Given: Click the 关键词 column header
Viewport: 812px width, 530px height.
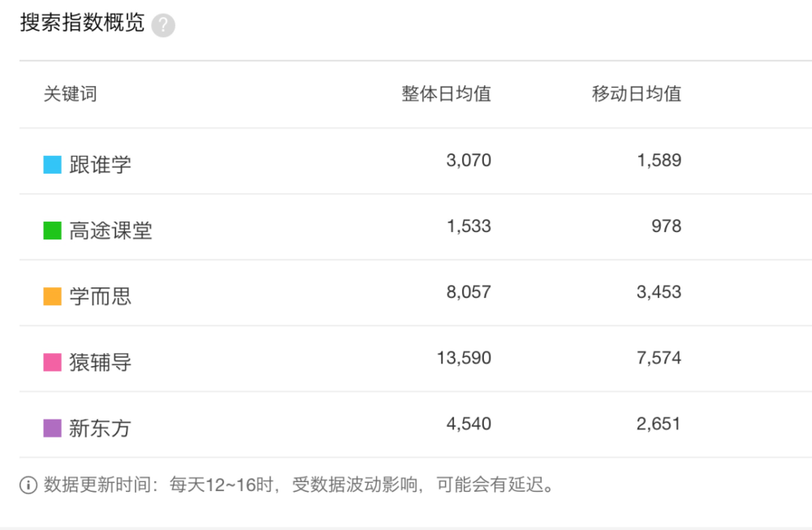Looking at the screenshot, I should pyautogui.click(x=70, y=93).
